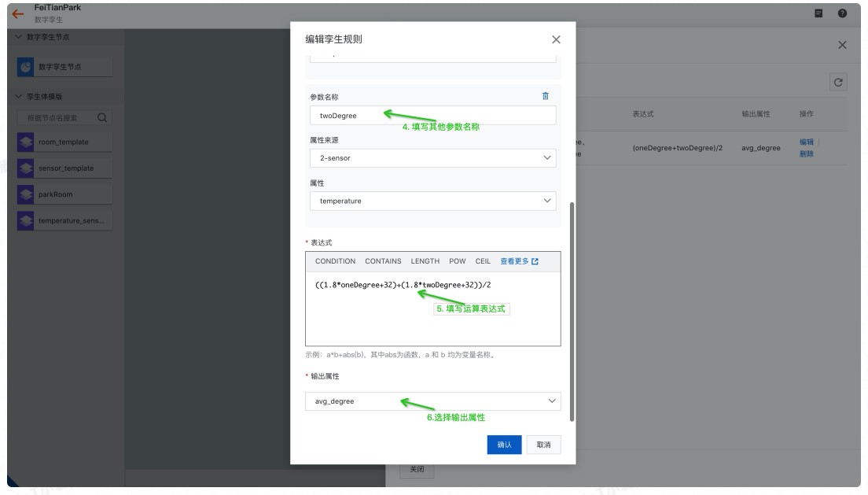Insert the CEIL function

point(483,261)
